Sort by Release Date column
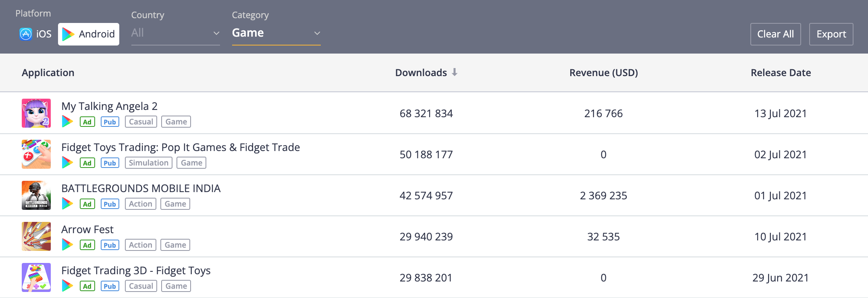 pyautogui.click(x=781, y=72)
